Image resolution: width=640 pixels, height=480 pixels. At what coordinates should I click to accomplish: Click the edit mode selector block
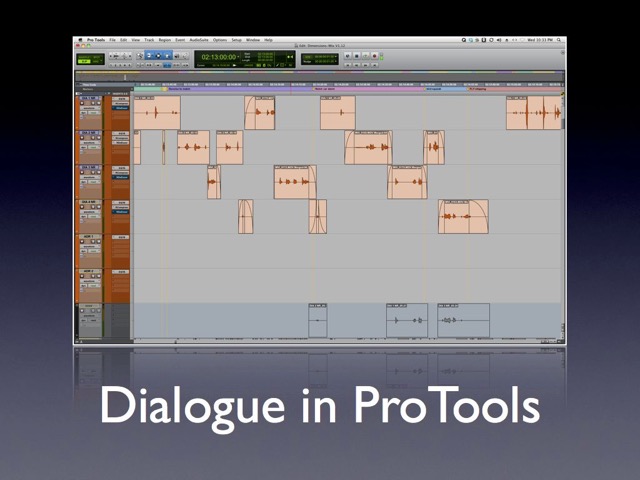click(90, 59)
